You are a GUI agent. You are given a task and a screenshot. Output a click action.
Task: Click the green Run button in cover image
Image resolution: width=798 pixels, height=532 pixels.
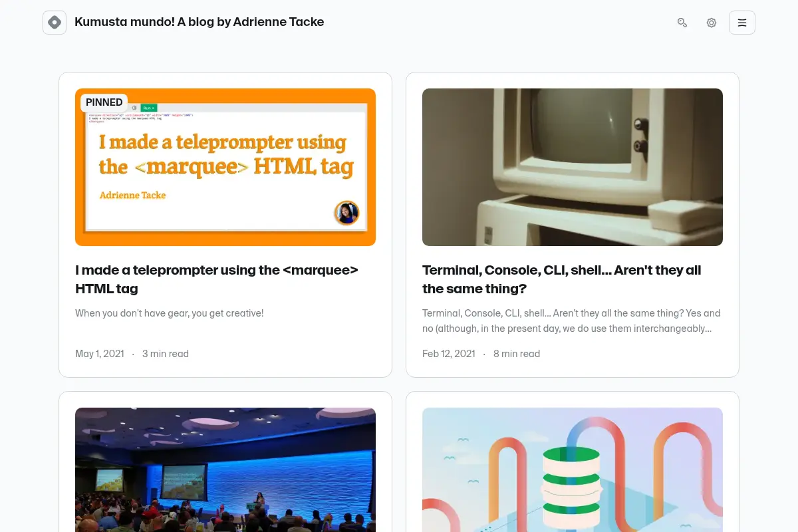point(148,108)
